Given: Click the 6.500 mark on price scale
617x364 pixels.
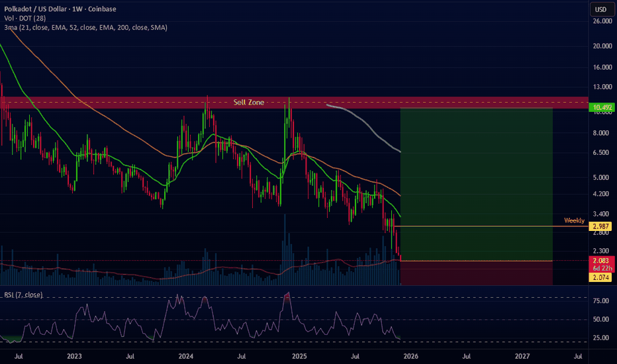Looking at the screenshot, I should 602,153.
